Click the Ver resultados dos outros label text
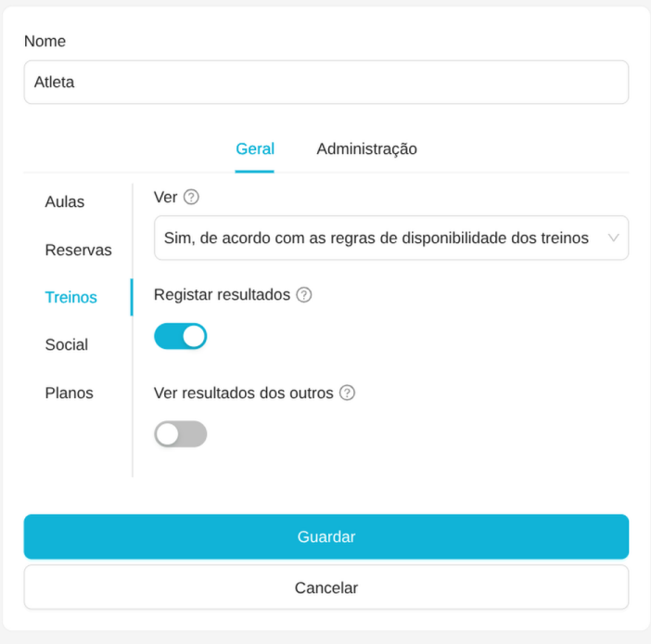The image size is (651, 644). (243, 393)
